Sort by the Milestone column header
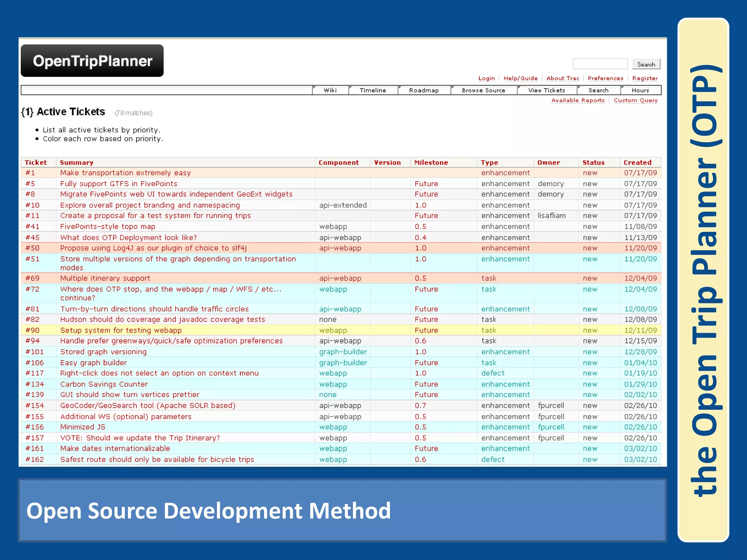 [x=431, y=163]
